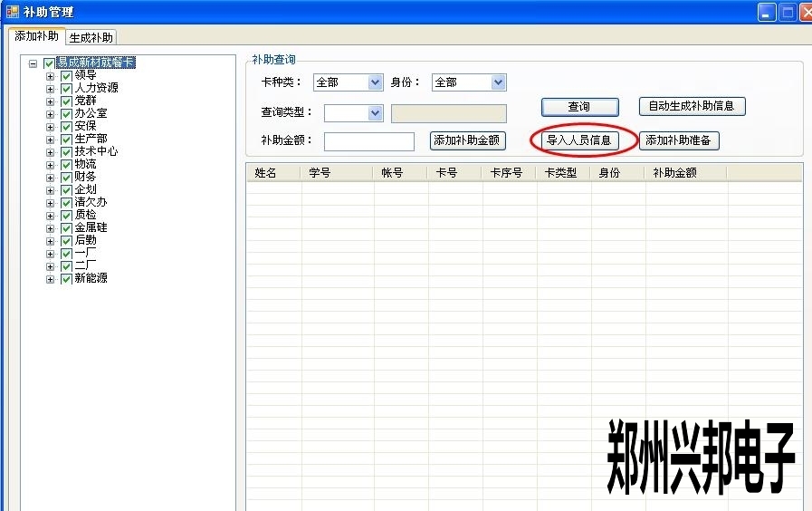
Task: Expand the 一厂 node
Action: point(50,254)
